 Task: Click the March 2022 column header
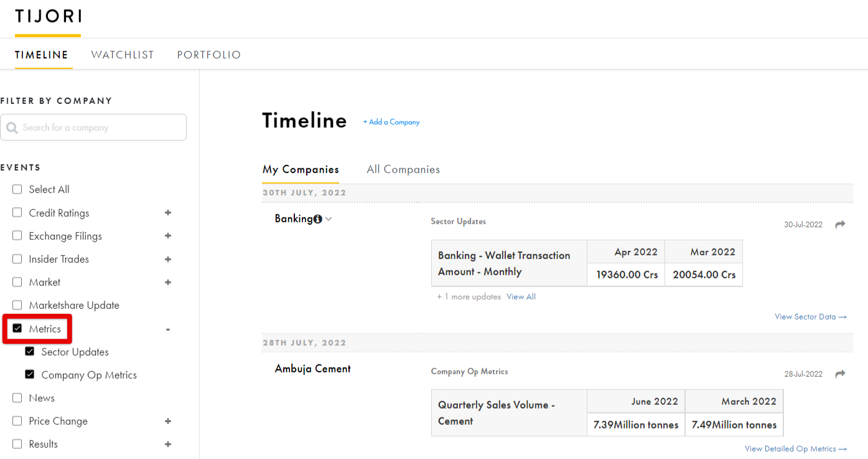[x=734, y=402]
